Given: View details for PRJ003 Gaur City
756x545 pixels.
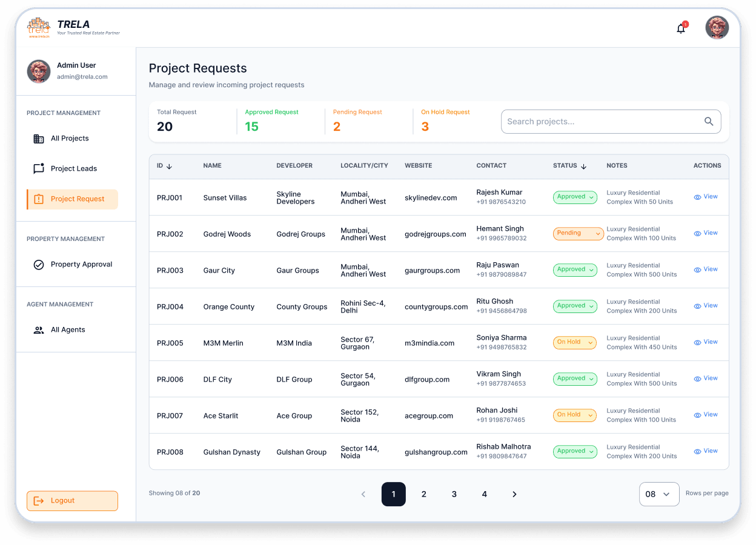Looking at the screenshot, I should click(x=706, y=269).
